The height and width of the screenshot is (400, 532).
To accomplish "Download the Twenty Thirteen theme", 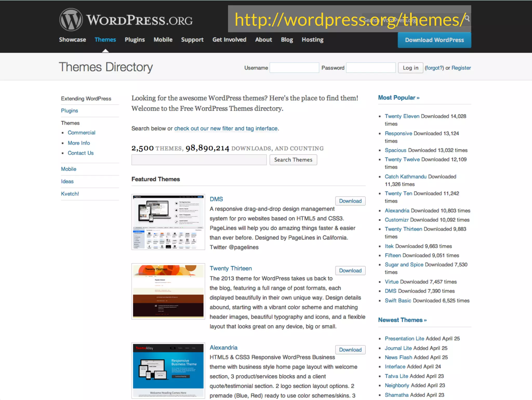I will click(350, 270).
